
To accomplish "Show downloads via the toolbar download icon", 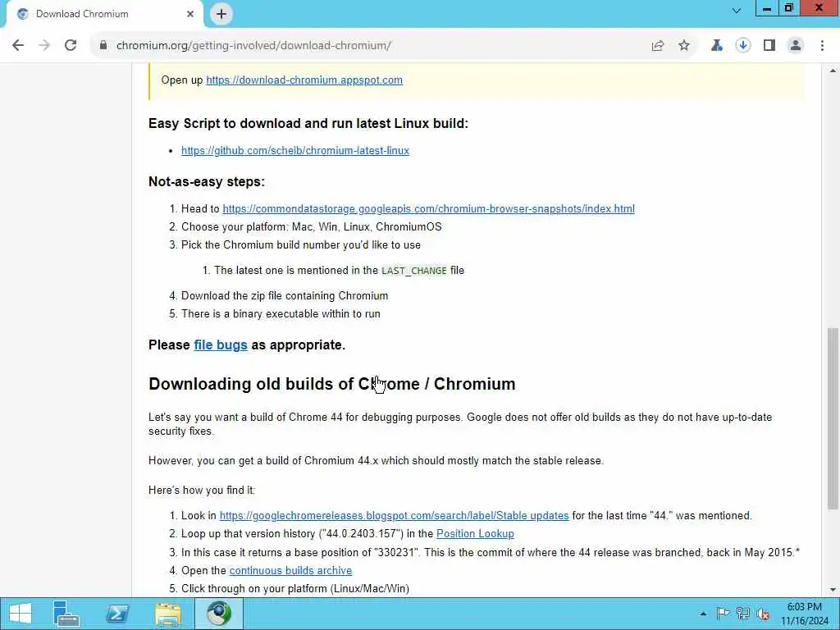I will coord(743,46).
